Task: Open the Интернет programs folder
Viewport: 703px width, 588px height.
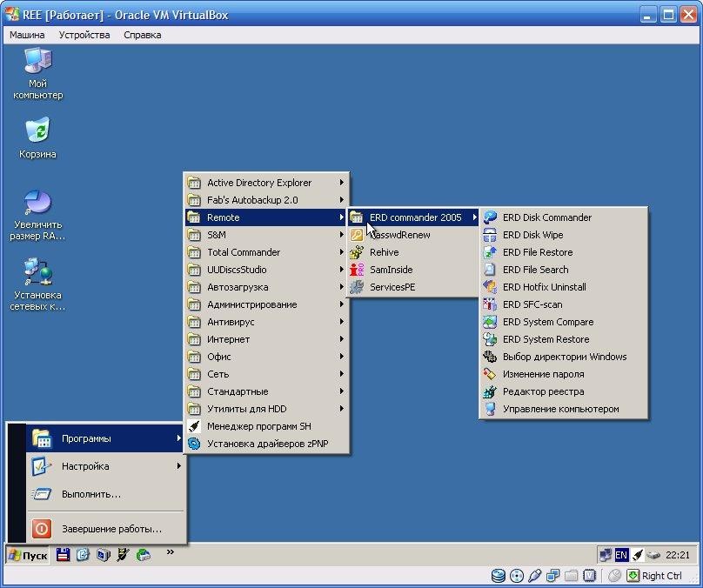Action: pos(267,339)
